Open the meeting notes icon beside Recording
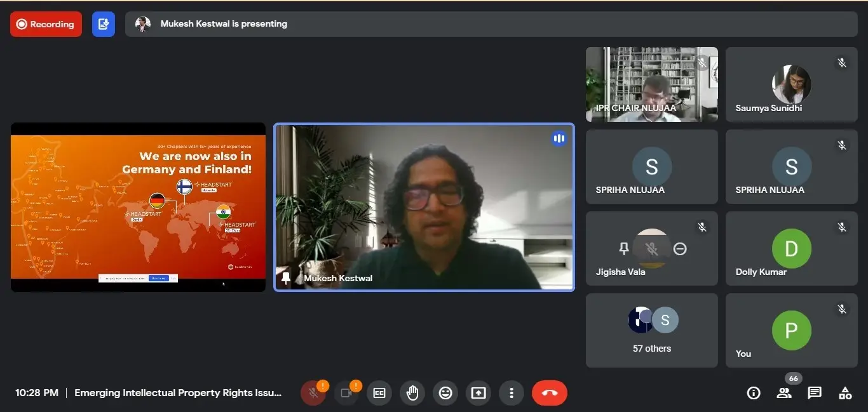868x412 pixels. point(104,24)
